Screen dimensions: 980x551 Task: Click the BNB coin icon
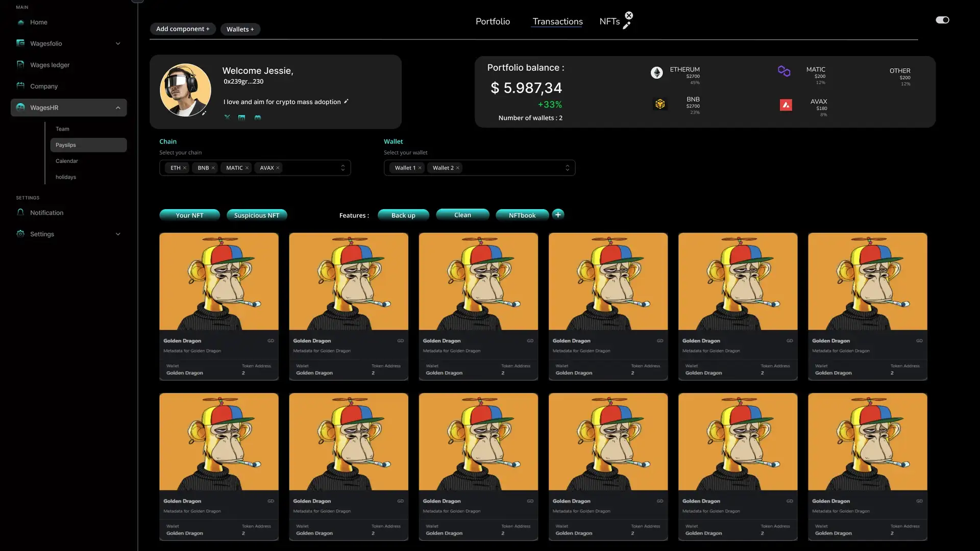(x=660, y=104)
